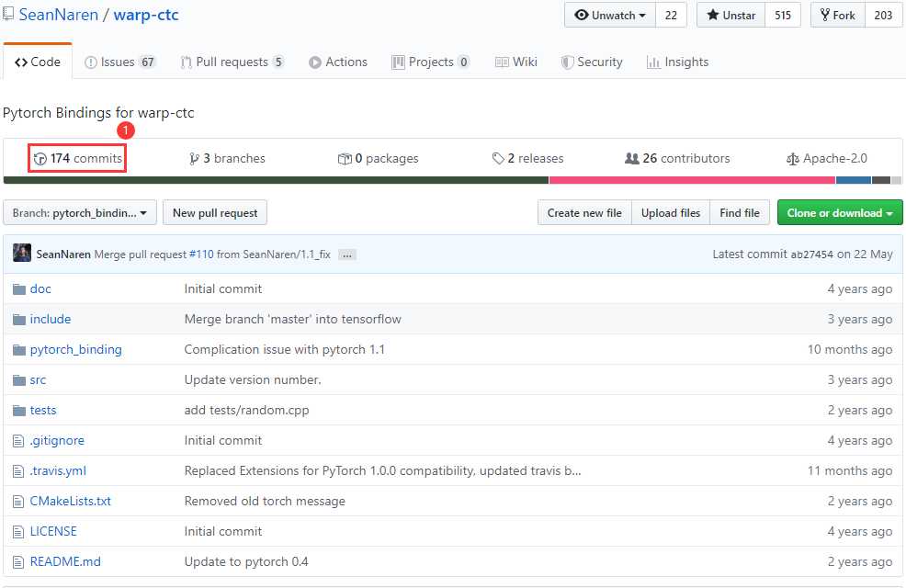Click the README.md file icon
Viewport: 906px width, 588px height.
[17, 562]
